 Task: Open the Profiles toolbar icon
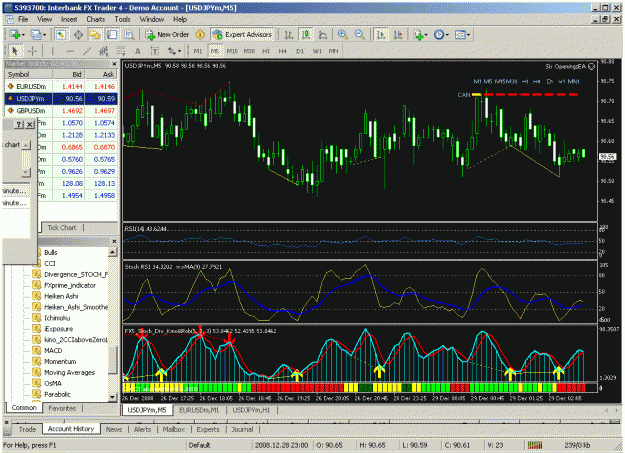(37, 35)
